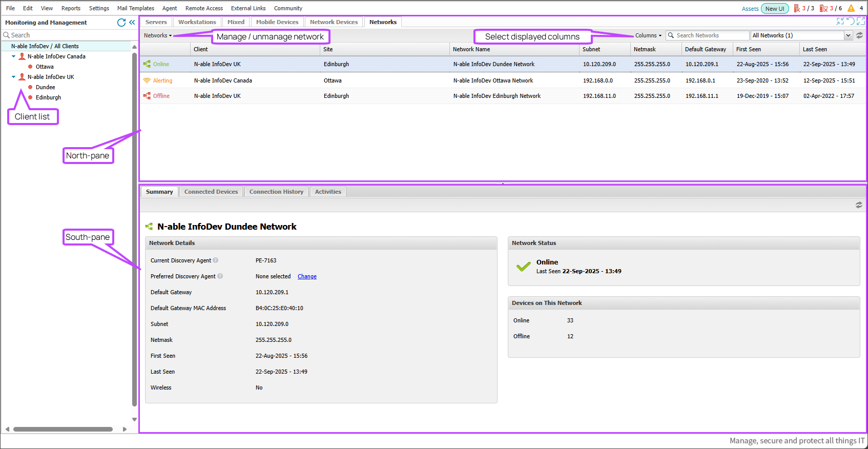Viewport: 868px width, 449px height.
Task: Open the Networks manage dropdown menu
Action: [158, 35]
